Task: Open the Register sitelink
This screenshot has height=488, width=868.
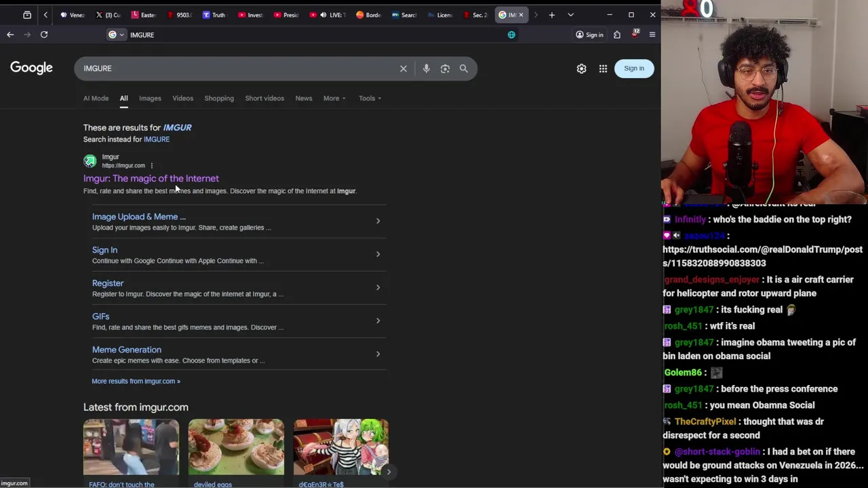Action: (108, 283)
